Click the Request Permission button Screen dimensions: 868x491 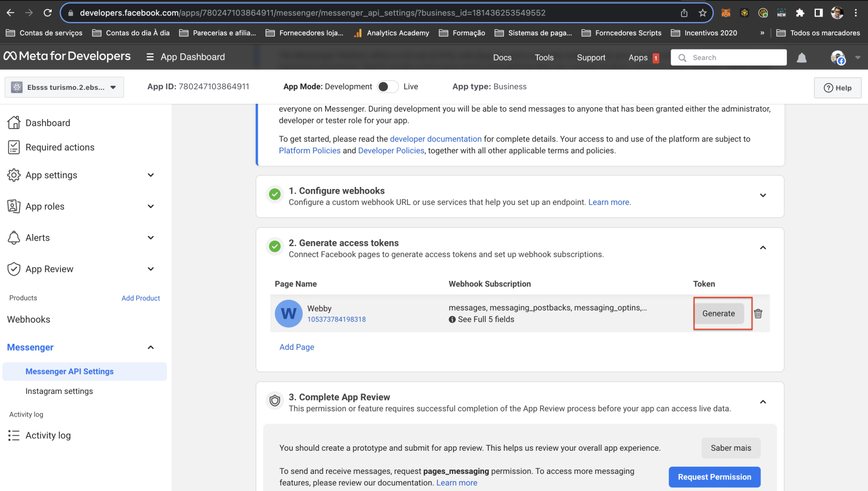[715, 477]
